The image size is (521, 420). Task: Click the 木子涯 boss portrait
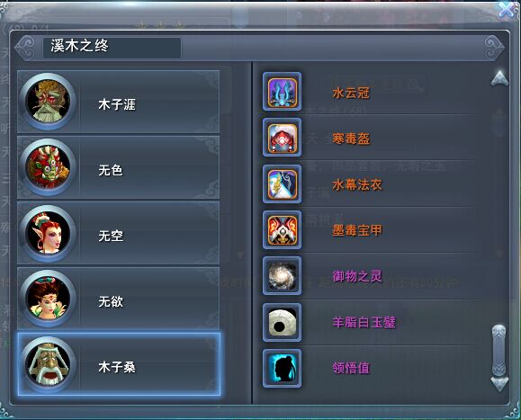pos(48,102)
